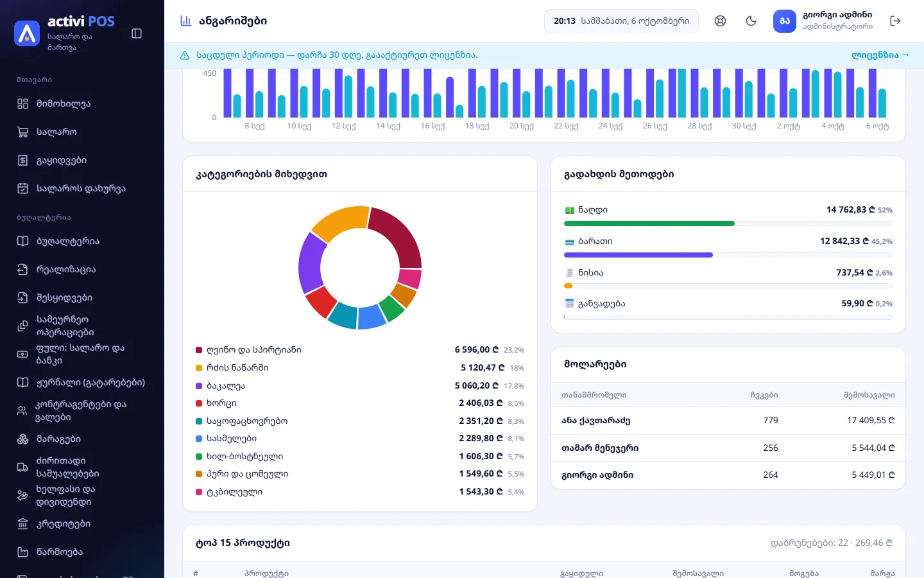
Task: Select სალარო menu item label
Action: pos(56,132)
